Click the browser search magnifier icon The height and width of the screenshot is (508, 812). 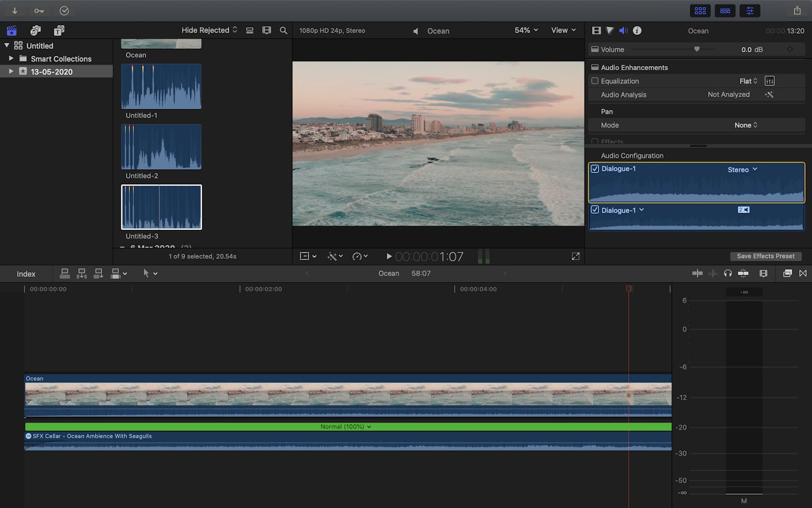click(x=284, y=30)
